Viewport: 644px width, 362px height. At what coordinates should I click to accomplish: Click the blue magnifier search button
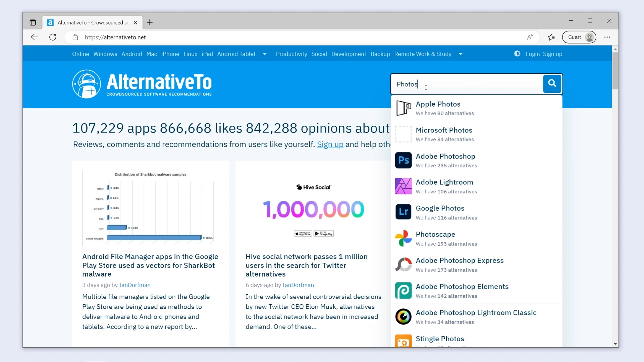(x=552, y=83)
